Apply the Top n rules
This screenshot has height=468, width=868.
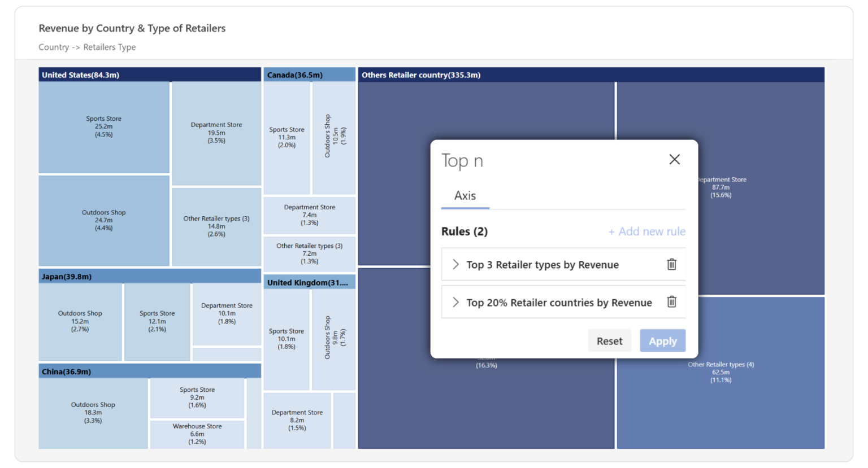pos(662,340)
